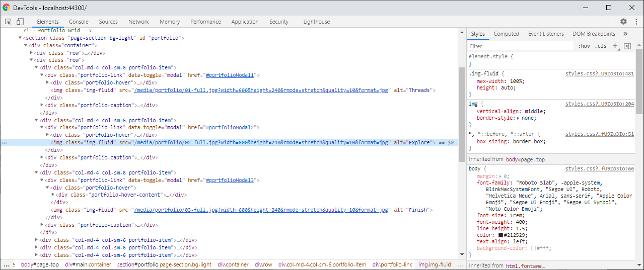
Task: Collapse the portfolioModal1 portfolio-link node
Action: pyautogui.click(x=42, y=75)
